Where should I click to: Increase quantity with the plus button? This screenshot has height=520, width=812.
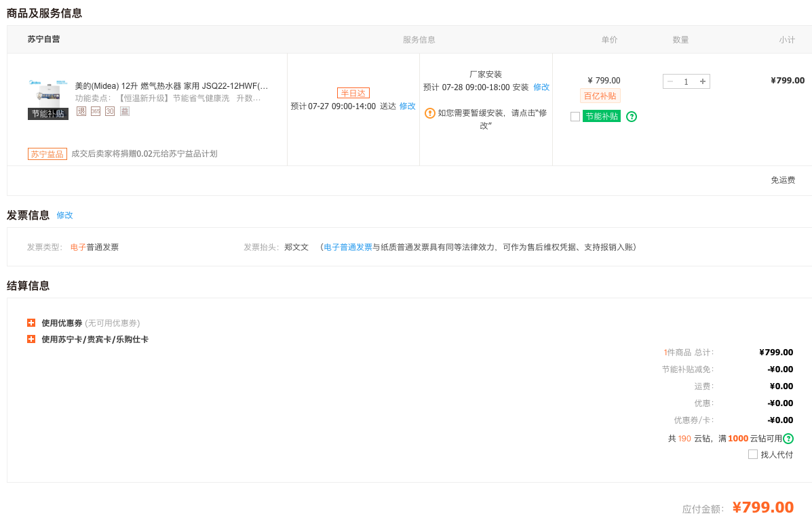click(x=703, y=81)
